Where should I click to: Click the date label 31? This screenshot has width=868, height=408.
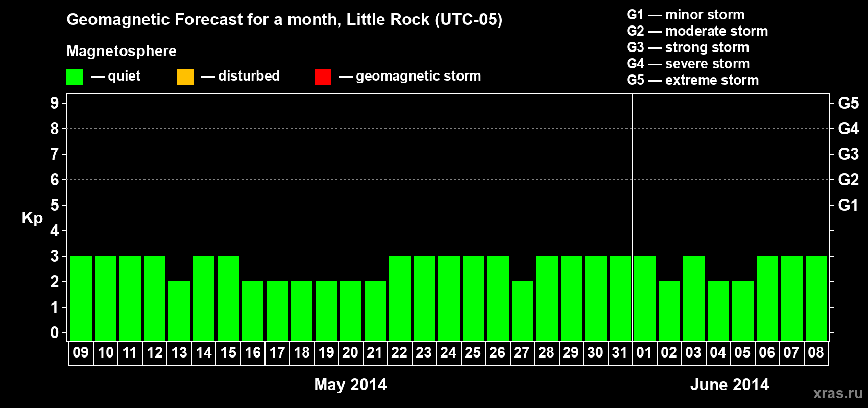(620, 353)
